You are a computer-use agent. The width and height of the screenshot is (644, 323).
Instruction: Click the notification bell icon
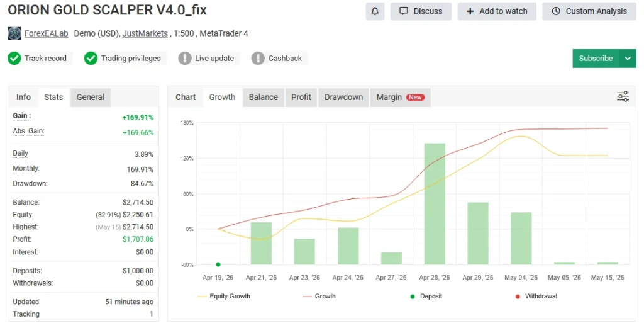[x=375, y=11]
